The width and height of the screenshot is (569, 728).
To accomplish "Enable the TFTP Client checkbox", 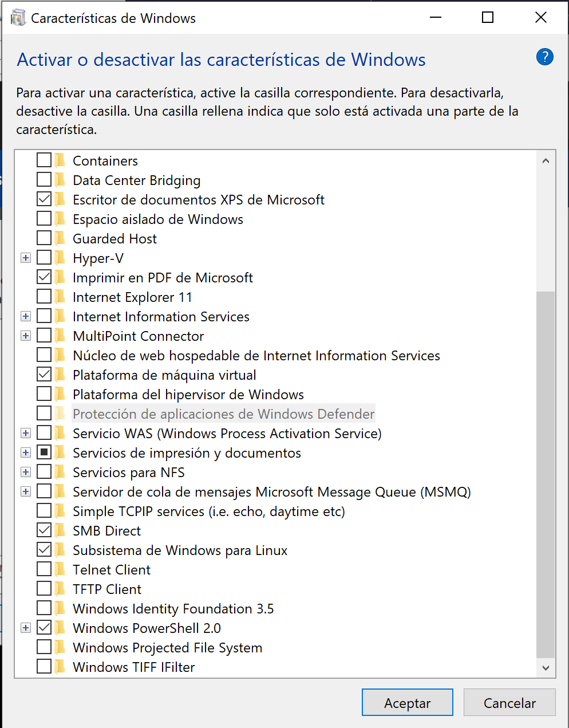I will tap(44, 588).
